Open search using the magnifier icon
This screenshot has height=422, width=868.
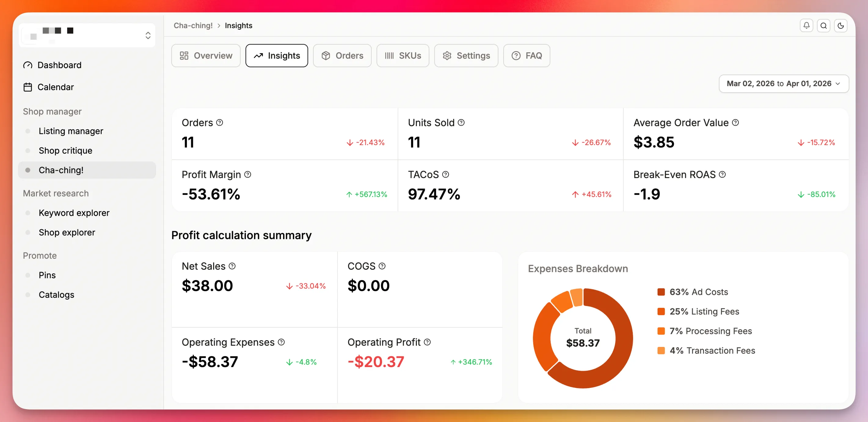point(823,25)
